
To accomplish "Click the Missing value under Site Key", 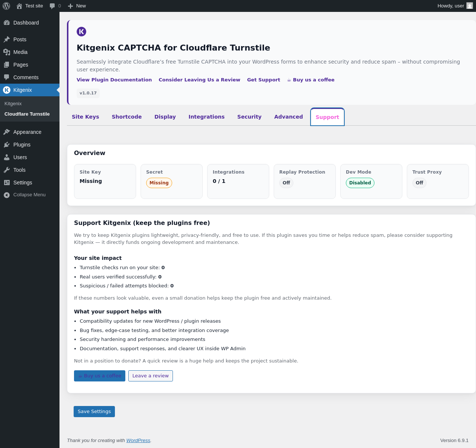I will point(91,181).
